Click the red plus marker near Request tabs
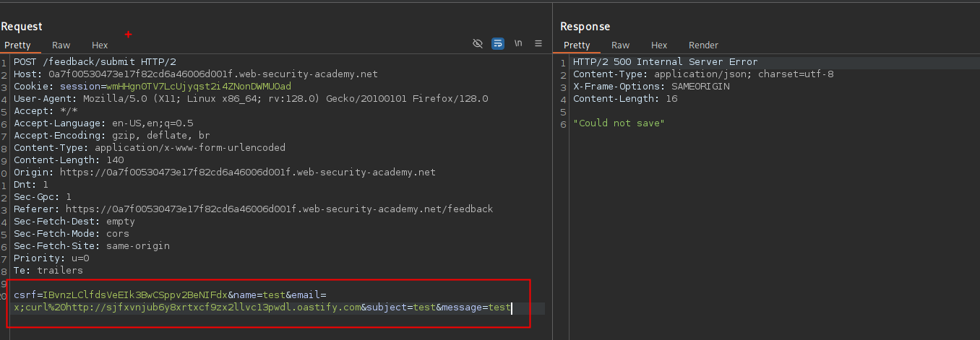980x340 pixels. [129, 35]
